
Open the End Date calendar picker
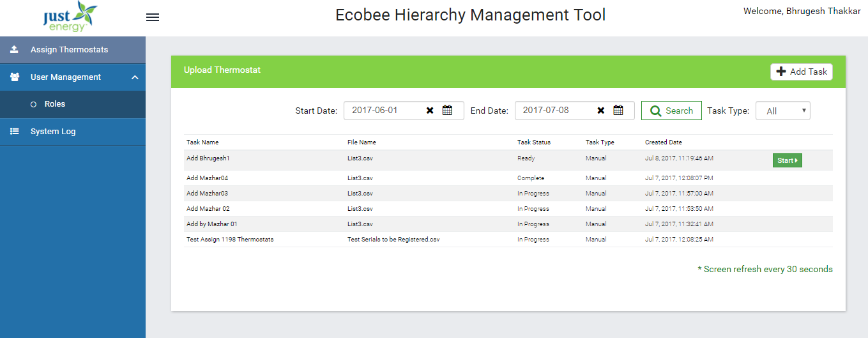coord(618,111)
